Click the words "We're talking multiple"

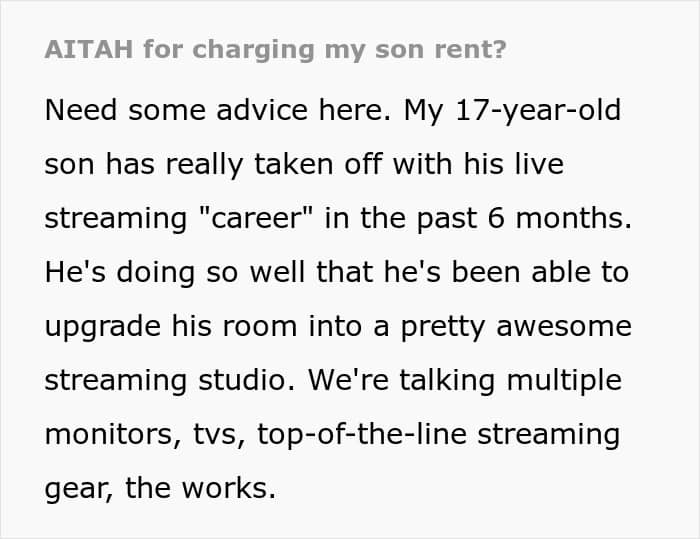point(464,380)
